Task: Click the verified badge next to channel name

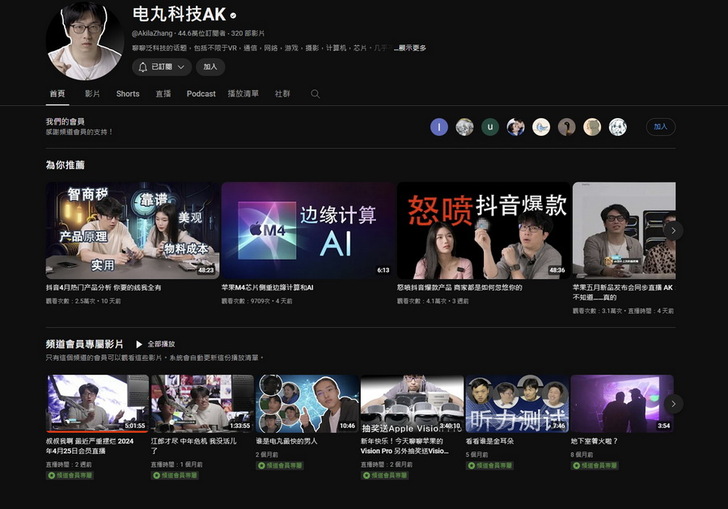Action: [233, 16]
